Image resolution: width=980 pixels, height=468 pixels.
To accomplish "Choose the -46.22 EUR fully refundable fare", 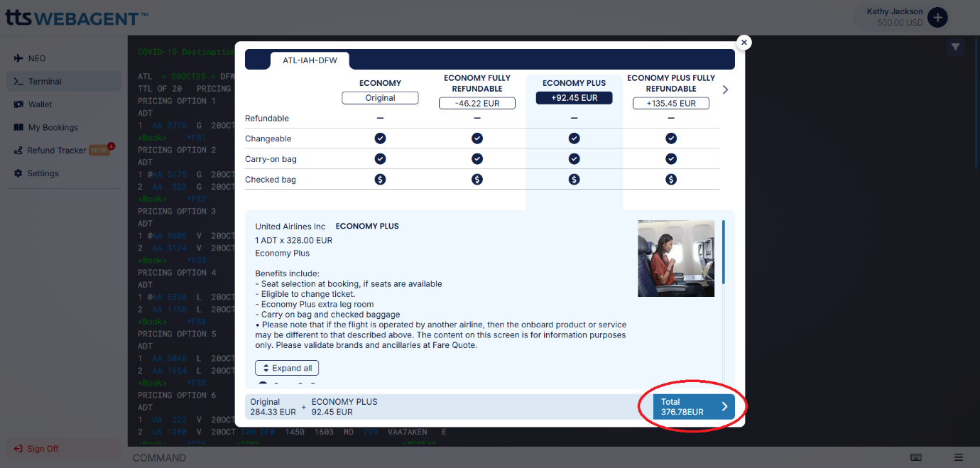I will click(x=477, y=104).
